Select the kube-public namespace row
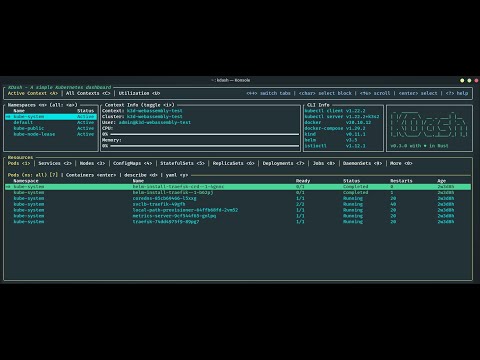Image resolution: width=480 pixels, height=360 pixels. pyautogui.click(x=51, y=128)
